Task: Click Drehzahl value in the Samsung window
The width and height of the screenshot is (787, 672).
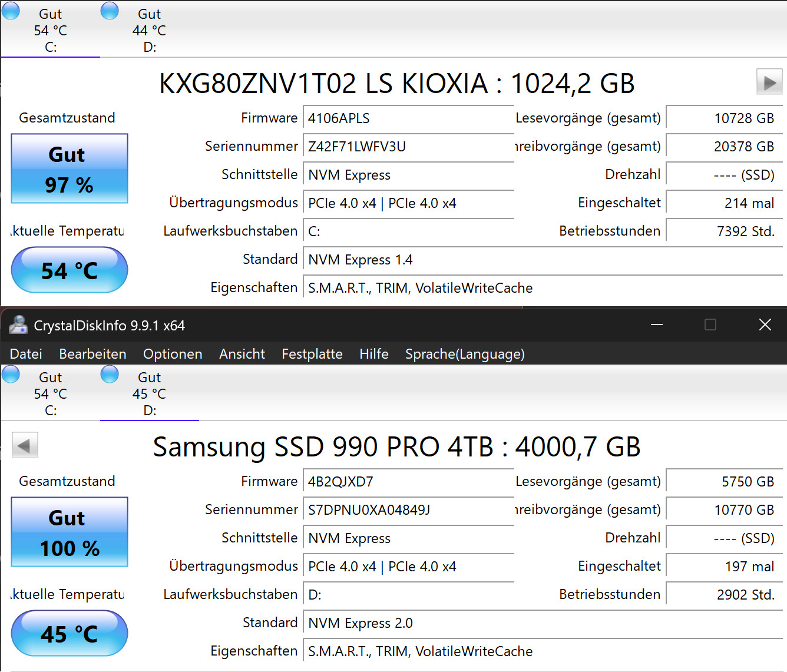Action: pyautogui.click(x=724, y=538)
